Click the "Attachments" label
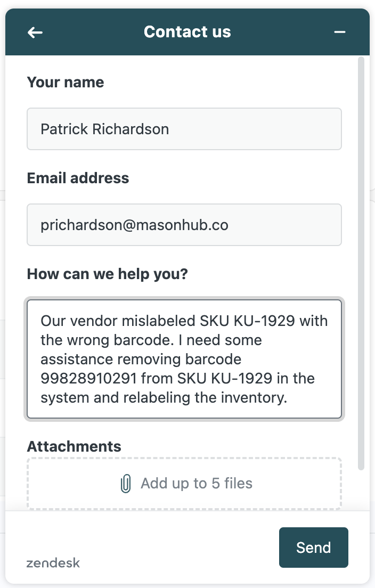This screenshot has height=588, width=375. [74, 446]
